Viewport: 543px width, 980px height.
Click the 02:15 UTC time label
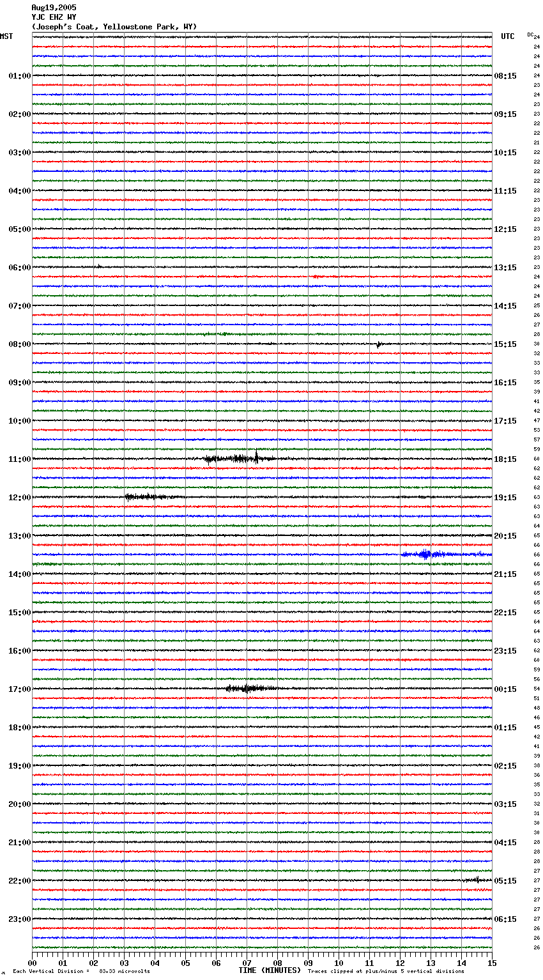coord(505,766)
